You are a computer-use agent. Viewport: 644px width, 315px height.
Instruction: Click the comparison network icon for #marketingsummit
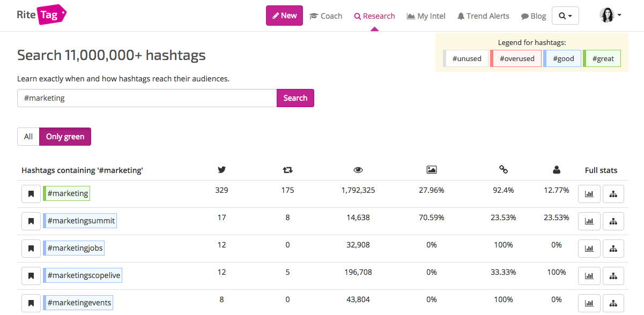613,221
